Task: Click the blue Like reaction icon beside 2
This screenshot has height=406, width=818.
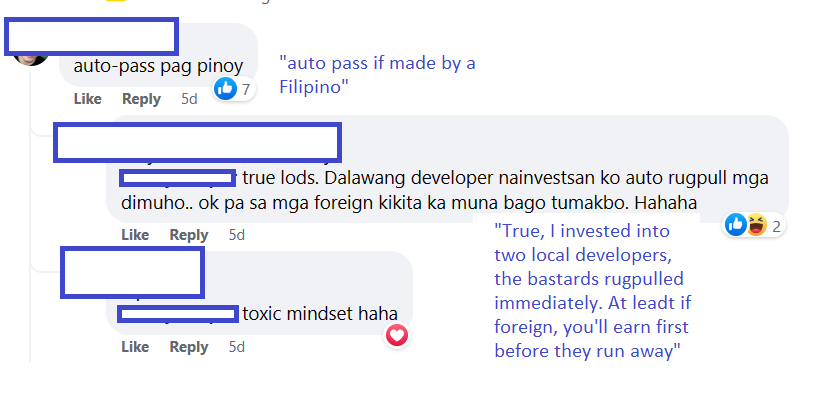Action: pyautogui.click(x=736, y=225)
